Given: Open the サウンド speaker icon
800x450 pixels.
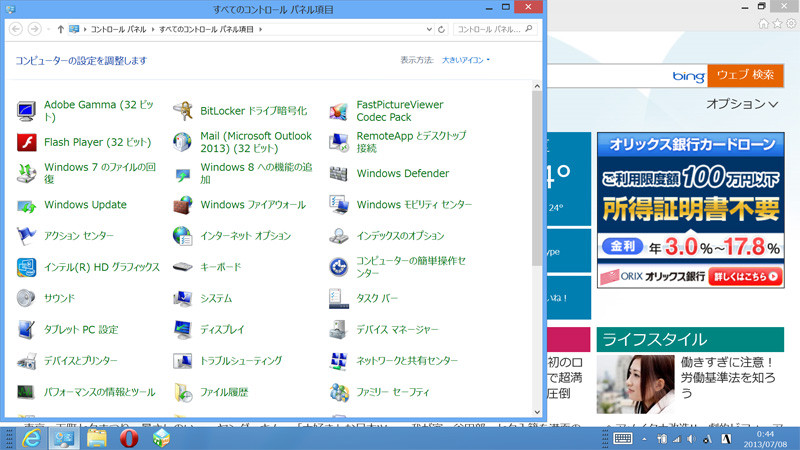Looking at the screenshot, I should coord(27,298).
